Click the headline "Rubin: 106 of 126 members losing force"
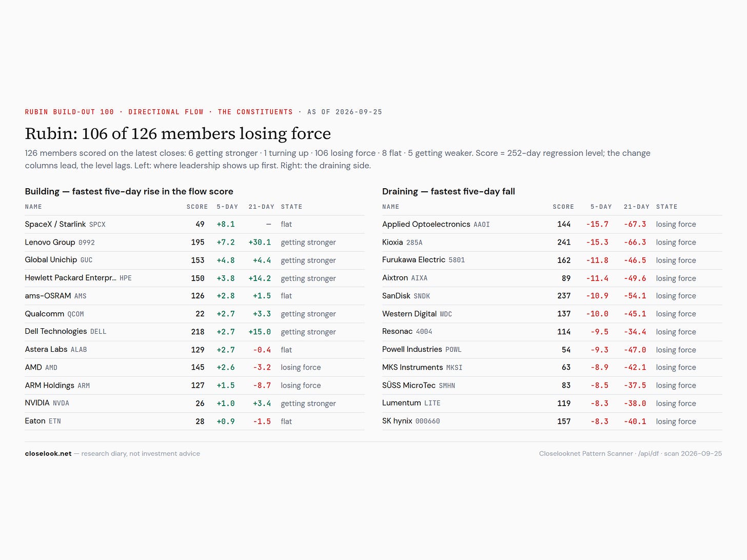This screenshot has height=560, width=747. click(178, 133)
